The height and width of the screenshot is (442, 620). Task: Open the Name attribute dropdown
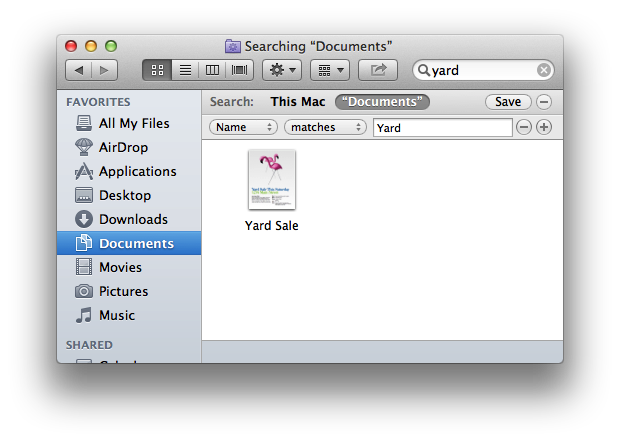pyautogui.click(x=244, y=127)
